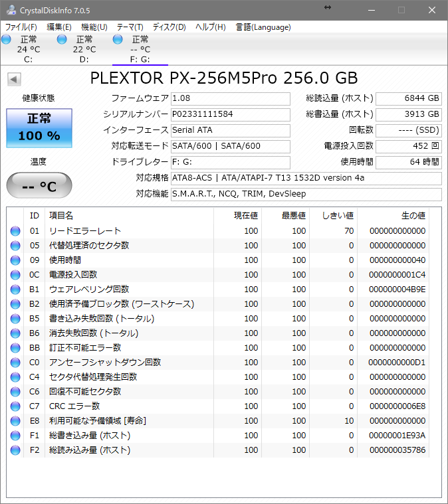Viewport: 448px width, 504px height.
Task: Click the 回転数 value ---- (SSD)
Action: pos(409,130)
